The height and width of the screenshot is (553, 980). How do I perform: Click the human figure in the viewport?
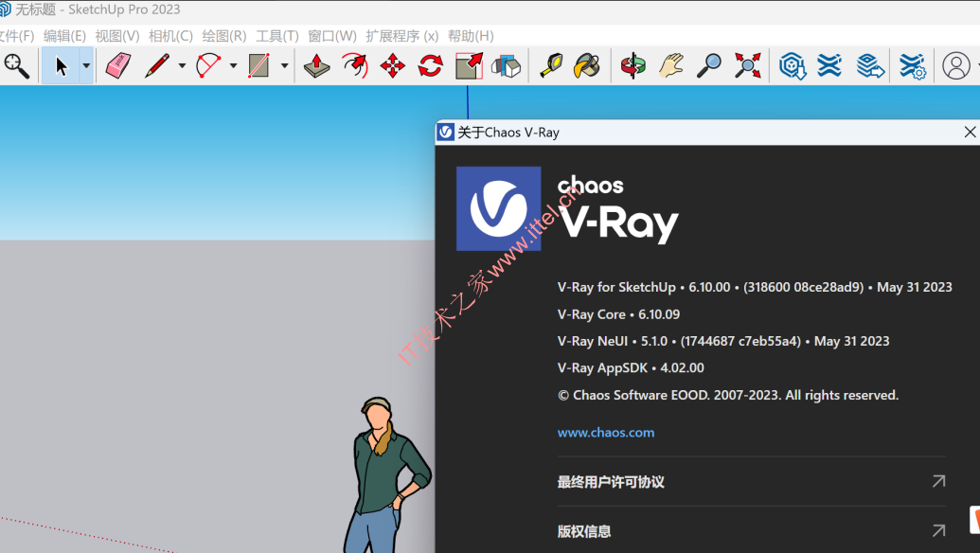[x=385, y=475]
